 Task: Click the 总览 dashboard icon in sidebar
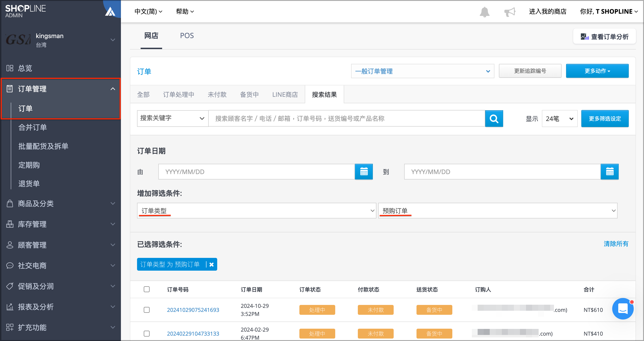pos(10,68)
